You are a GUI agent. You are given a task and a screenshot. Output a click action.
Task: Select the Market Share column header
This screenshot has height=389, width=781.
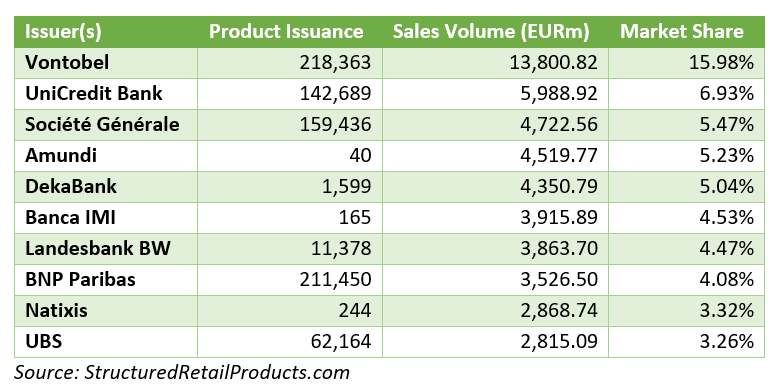(686, 32)
